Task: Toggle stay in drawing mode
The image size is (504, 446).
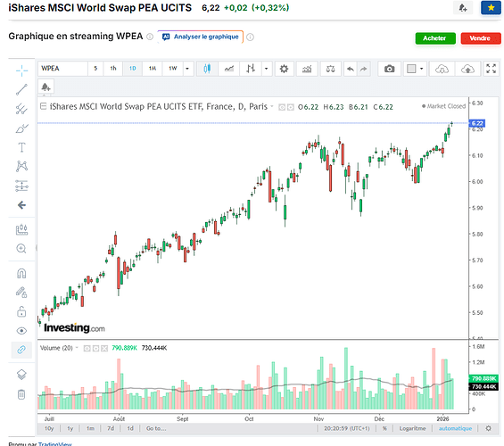Action: click(x=21, y=293)
